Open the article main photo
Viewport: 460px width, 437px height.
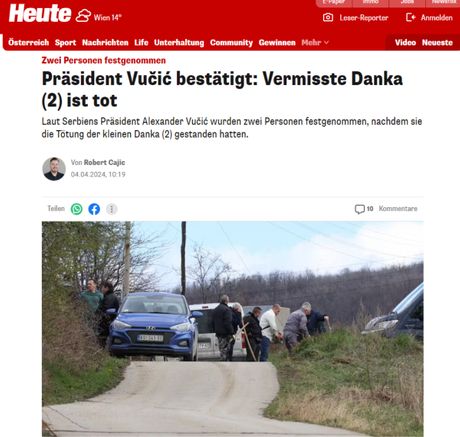[x=233, y=329]
